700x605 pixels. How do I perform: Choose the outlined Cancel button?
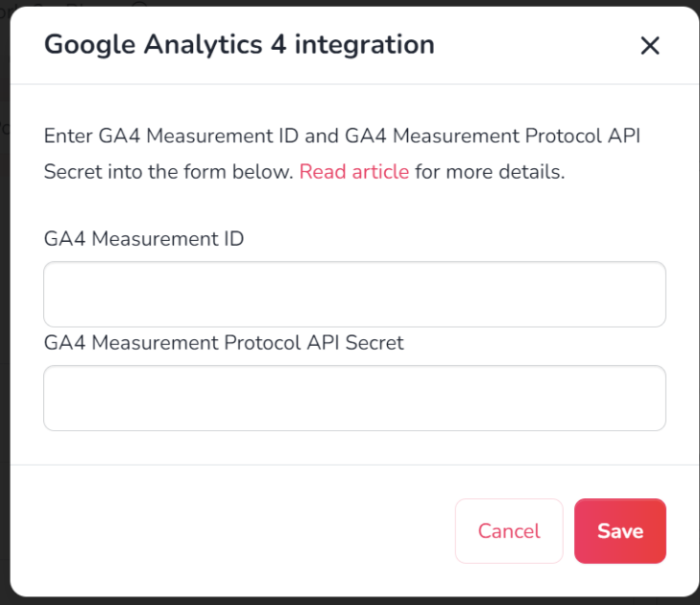pyautogui.click(x=509, y=531)
